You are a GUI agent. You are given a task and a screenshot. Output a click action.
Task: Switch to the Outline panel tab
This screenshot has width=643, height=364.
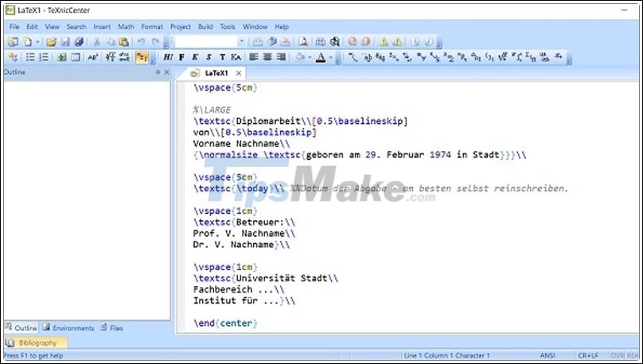pos(21,328)
